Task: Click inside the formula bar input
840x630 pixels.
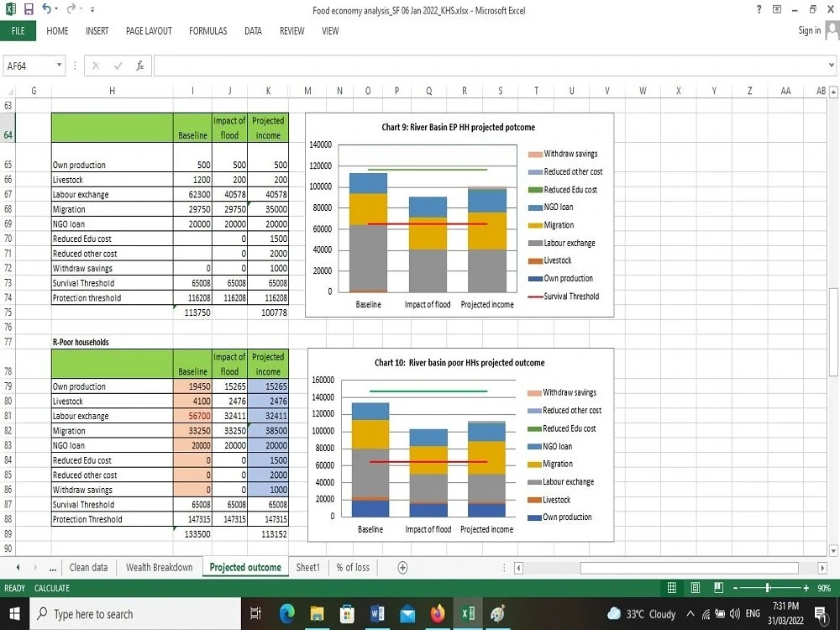Action: tap(490, 66)
